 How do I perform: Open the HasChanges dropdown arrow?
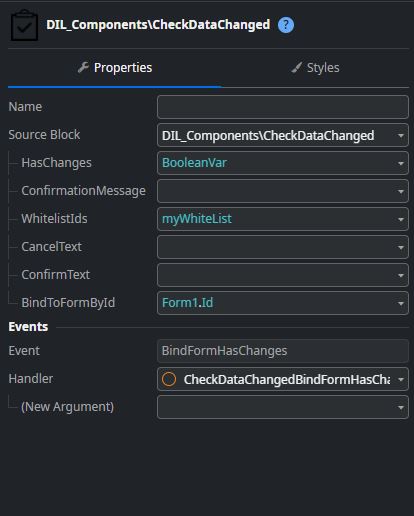click(401, 163)
